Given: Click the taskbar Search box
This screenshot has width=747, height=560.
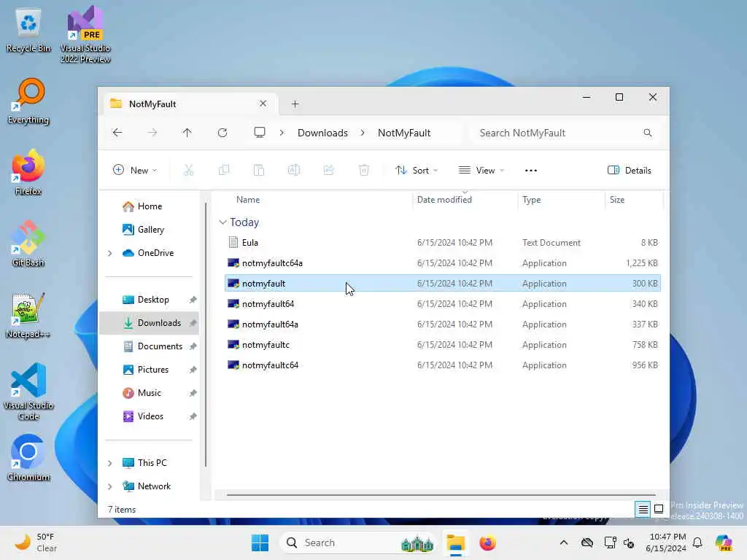Looking at the screenshot, I should 358,542.
